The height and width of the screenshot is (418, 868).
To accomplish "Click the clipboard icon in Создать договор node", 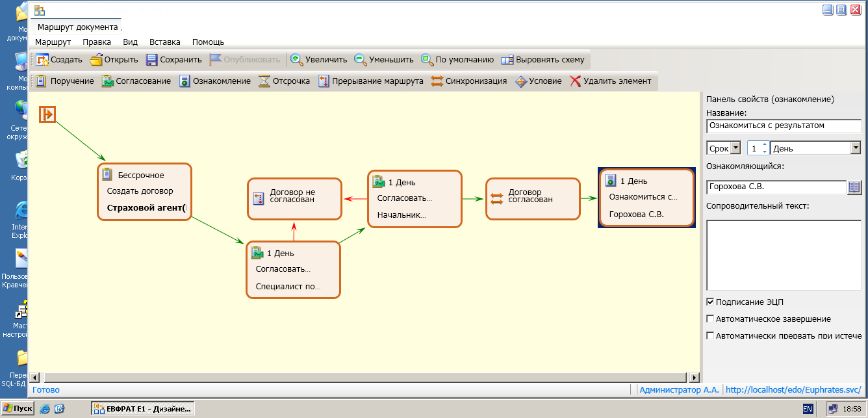I will (x=108, y=175).
